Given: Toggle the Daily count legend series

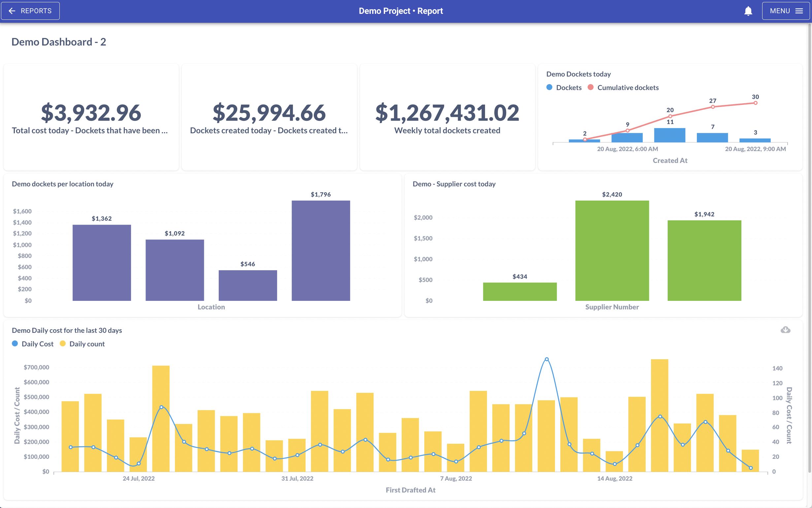Looking at the screenshot, I should (82, 344).
